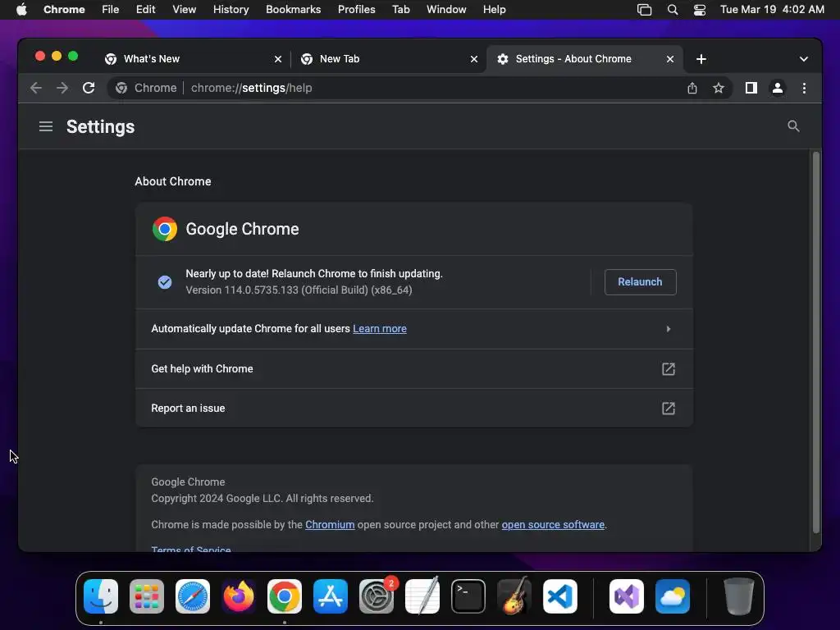Launch Firefox from the dock

239,596
